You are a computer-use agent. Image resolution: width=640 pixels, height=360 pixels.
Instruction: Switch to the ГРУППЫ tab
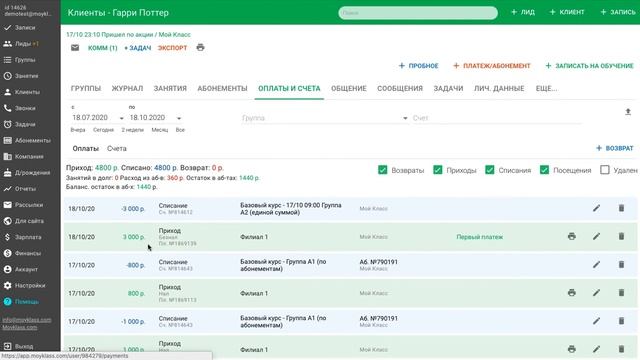click(86, 89)
